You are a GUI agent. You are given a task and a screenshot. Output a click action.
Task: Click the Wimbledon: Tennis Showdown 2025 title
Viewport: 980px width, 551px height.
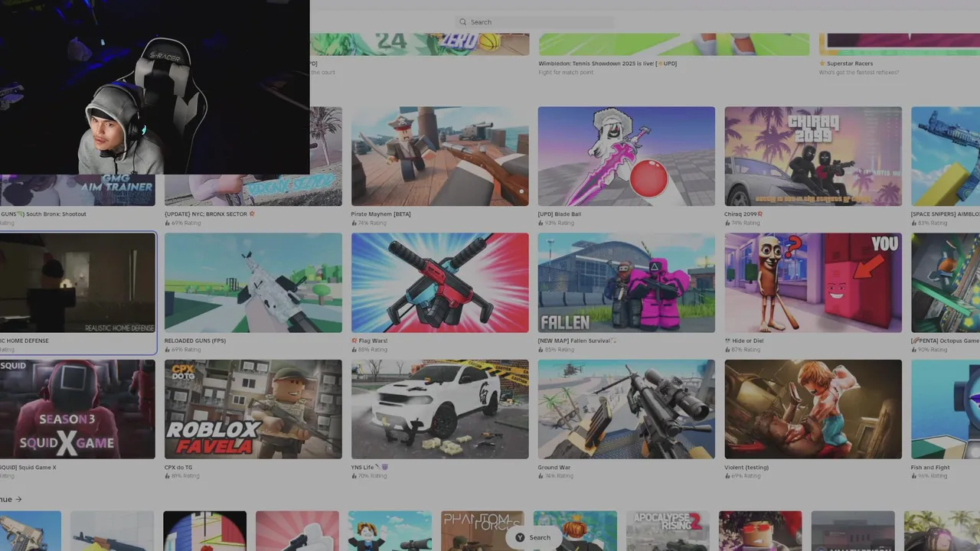pyautogui.click(x=607, y=64)
